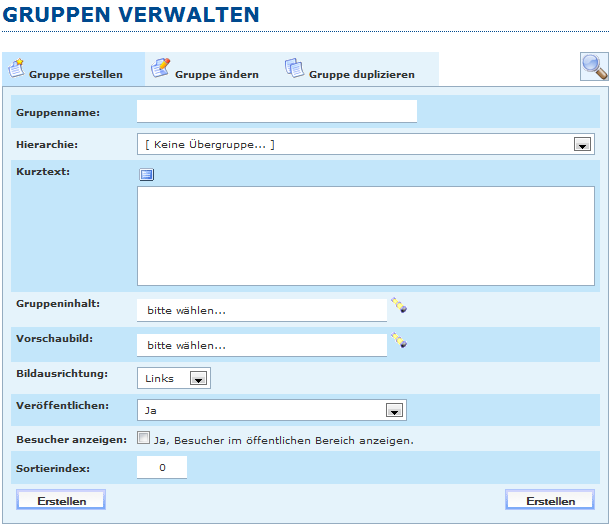Viewport: 614px width, 530px height.
Task: Switch to the Gruppe duplizieren tab
Action: click(x=361, y=74)
